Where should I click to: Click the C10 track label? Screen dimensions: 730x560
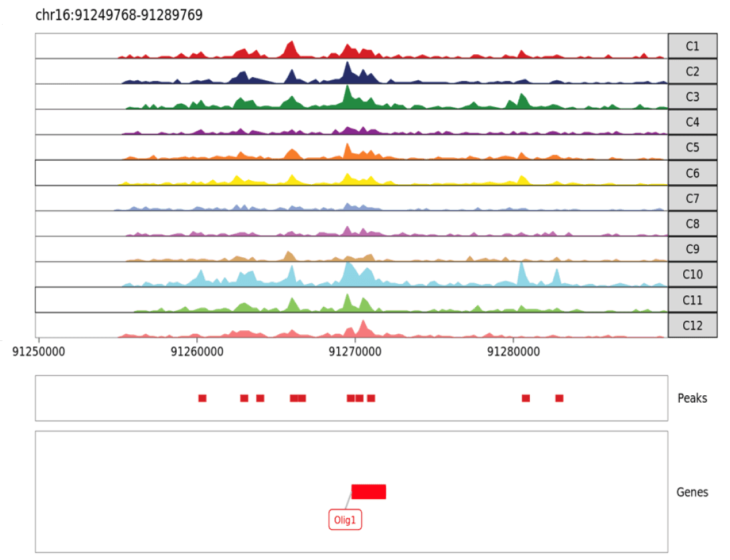[692, 275]
